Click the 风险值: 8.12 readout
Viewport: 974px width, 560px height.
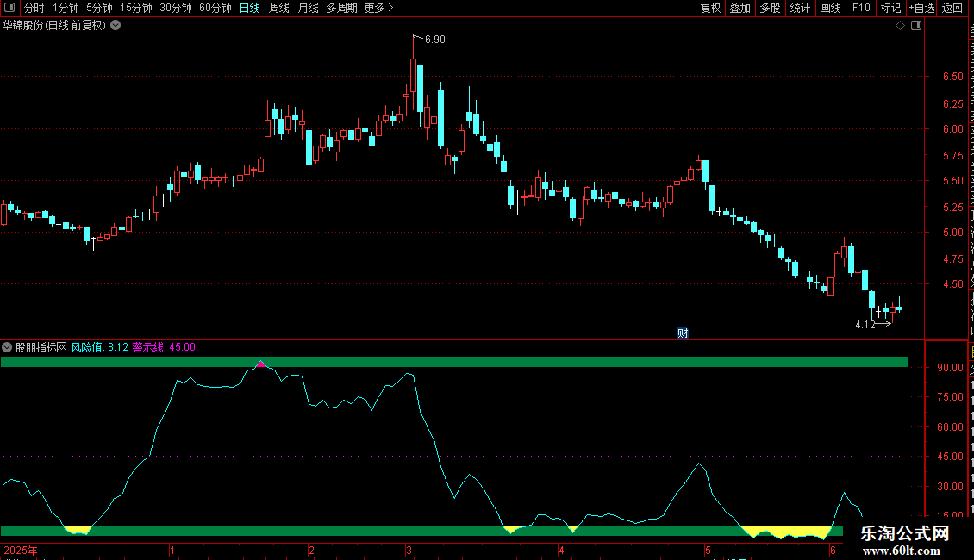pos(99,347)
